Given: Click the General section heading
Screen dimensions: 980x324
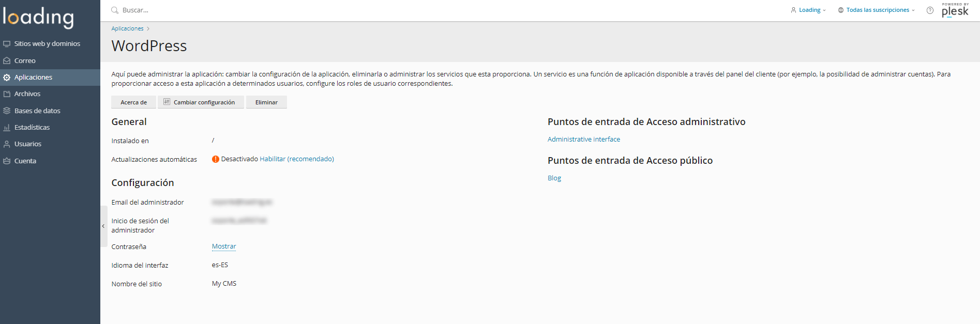Looking at the screenshot, I should click(129, 121).
